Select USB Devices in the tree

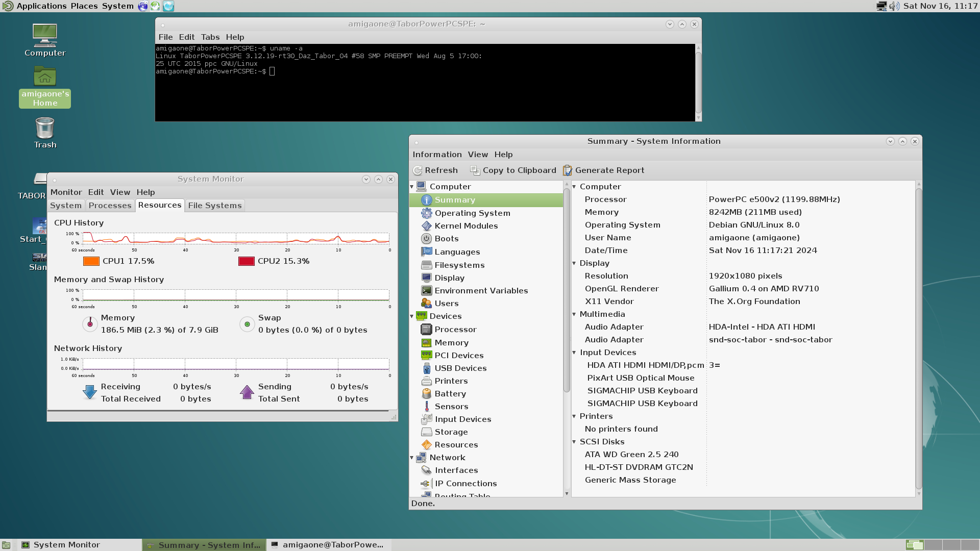[460, 368]
